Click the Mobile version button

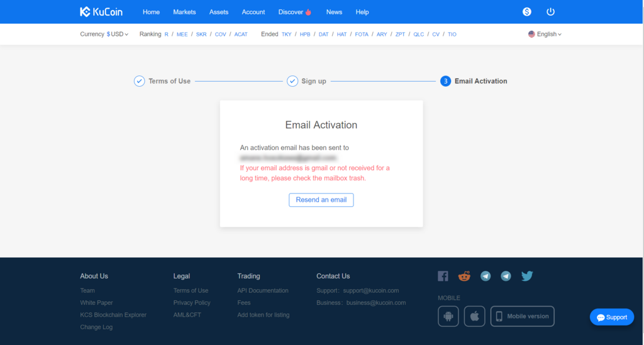(x=522, y=316)
